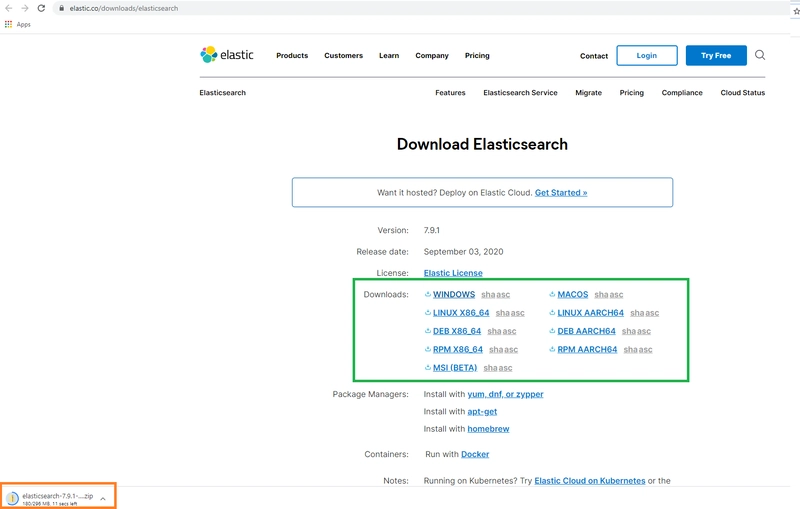Image resolution: width=800 pixels, height=509 pixels.
Task: Open the Learn menu
Action: [389, 56]
